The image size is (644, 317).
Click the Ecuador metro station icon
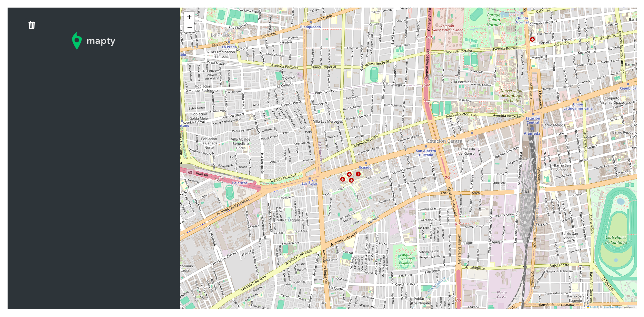click(x=366, y=163)
